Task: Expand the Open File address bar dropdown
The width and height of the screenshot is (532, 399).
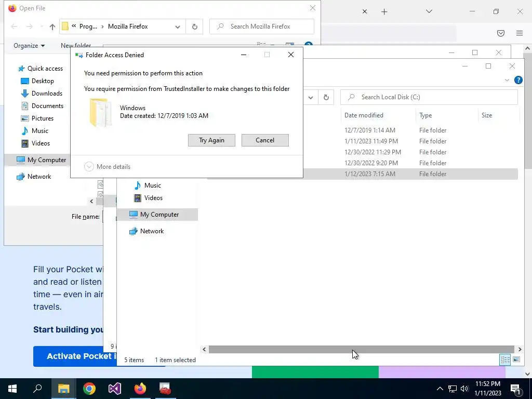Action: pyautogui.click(x=178, y=26)
